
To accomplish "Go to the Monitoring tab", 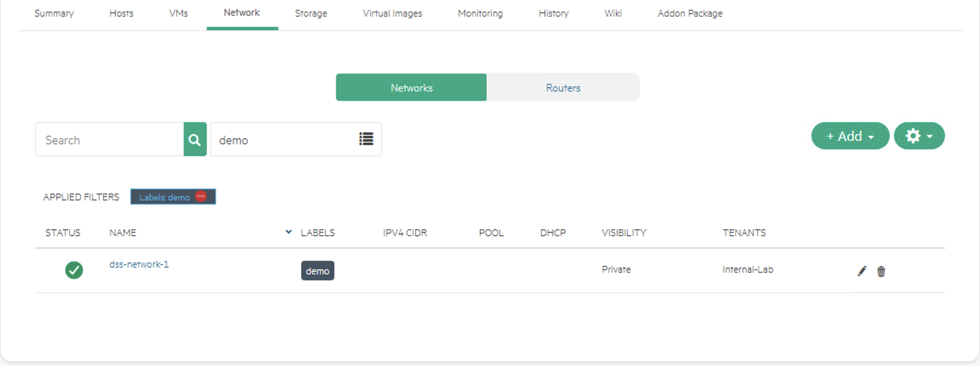I will 480,14.
